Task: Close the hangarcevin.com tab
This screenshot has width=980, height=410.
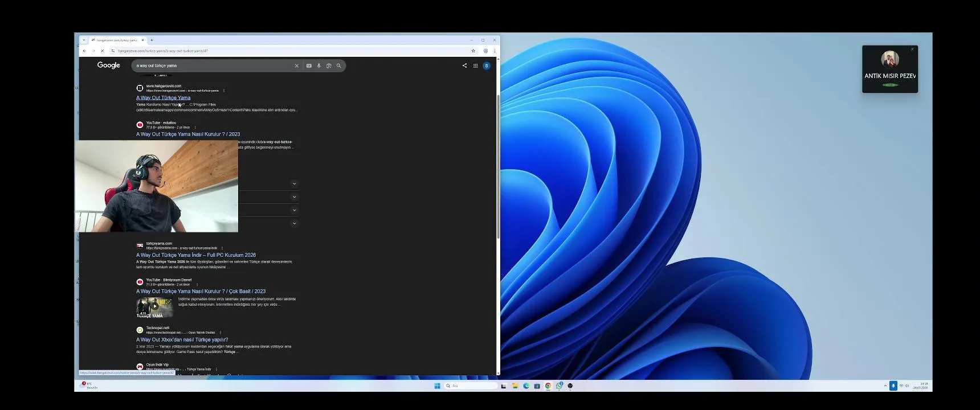Action: click(x=142, y=40)
